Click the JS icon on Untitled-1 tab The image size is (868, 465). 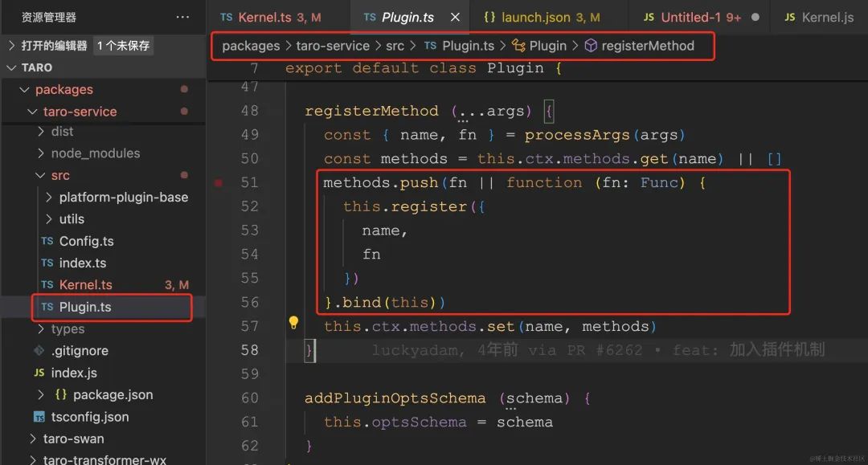(649, 17)
